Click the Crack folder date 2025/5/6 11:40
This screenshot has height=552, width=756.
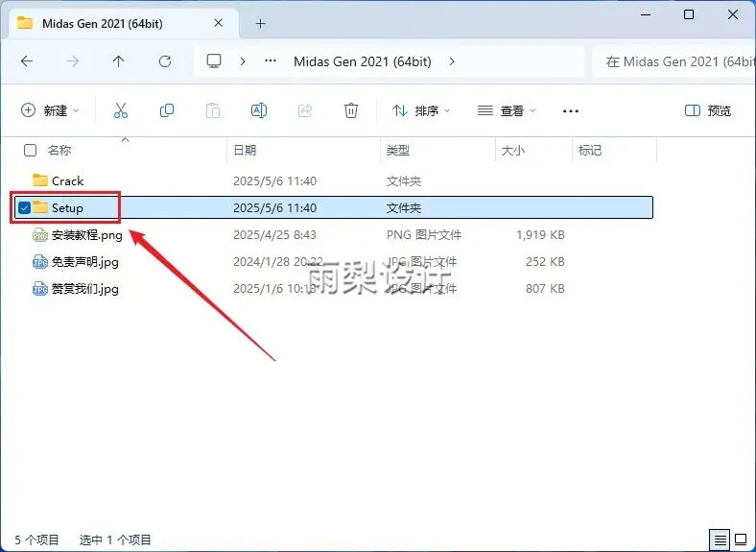click(x=274, y=180)
